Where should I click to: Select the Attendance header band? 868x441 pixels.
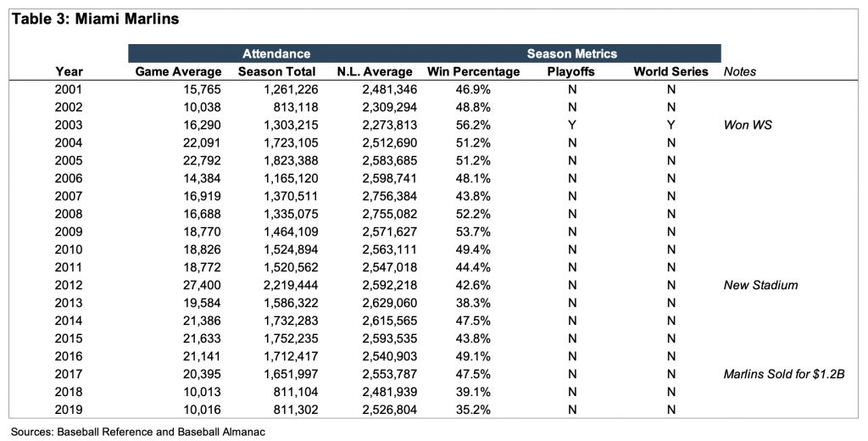[276, 53]
